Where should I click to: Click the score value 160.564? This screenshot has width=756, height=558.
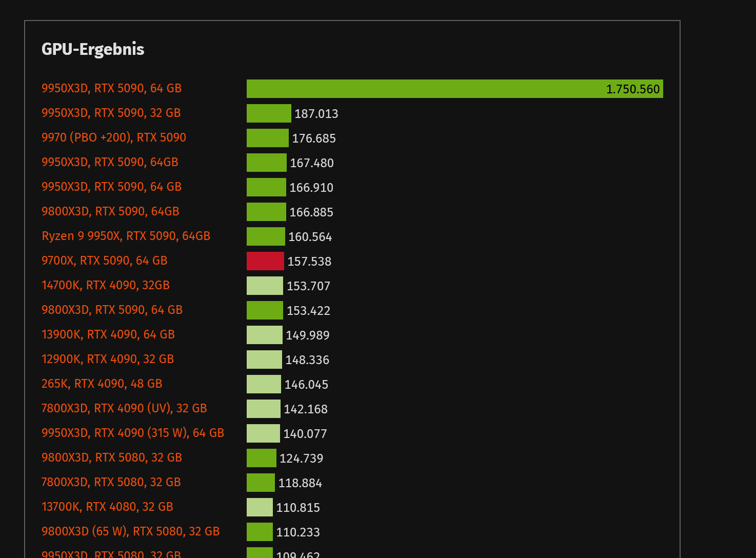(310, 237)
